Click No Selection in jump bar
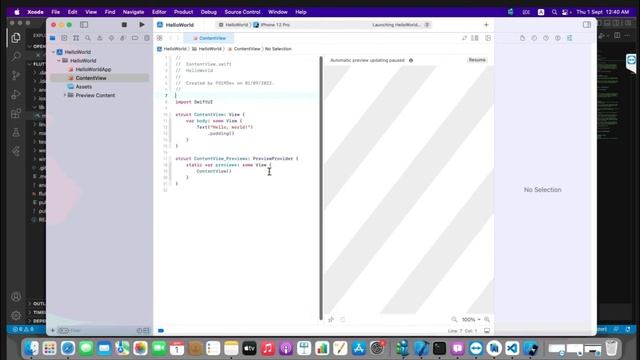 (278, 49)
